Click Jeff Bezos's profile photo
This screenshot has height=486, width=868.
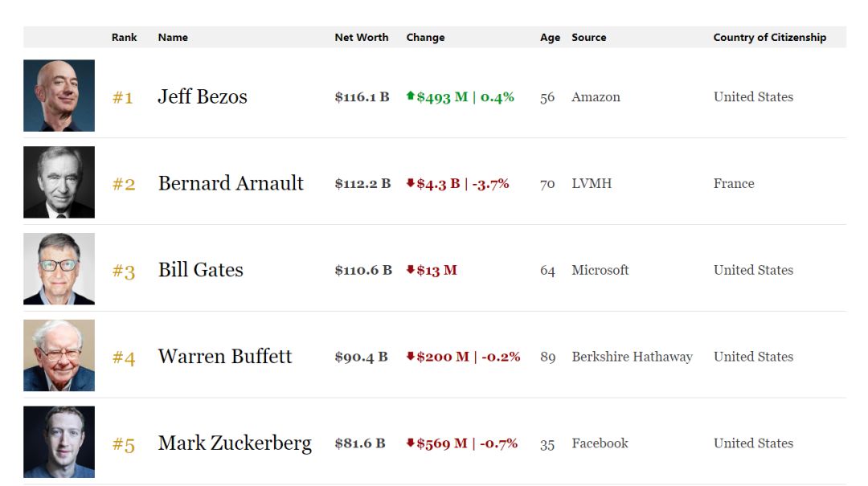(x=59, y=96)
